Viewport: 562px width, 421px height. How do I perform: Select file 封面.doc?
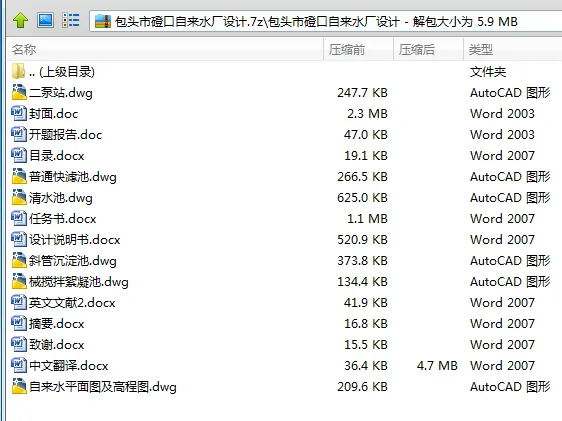coord(53,114)
